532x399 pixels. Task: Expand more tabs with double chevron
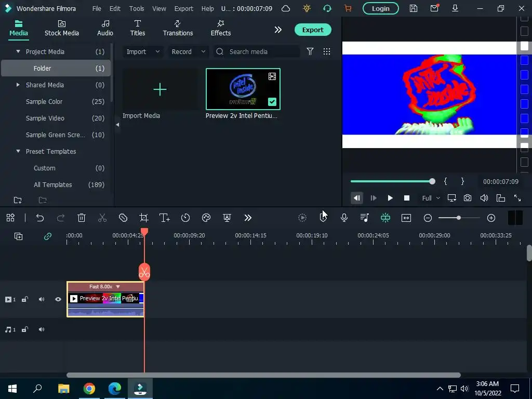click(278, 30)
